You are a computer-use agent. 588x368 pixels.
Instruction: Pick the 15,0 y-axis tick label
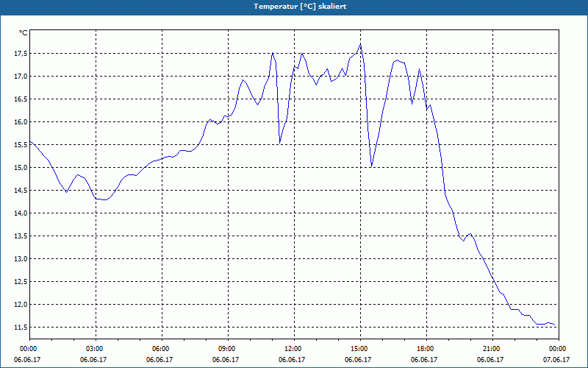pos(21,168)
